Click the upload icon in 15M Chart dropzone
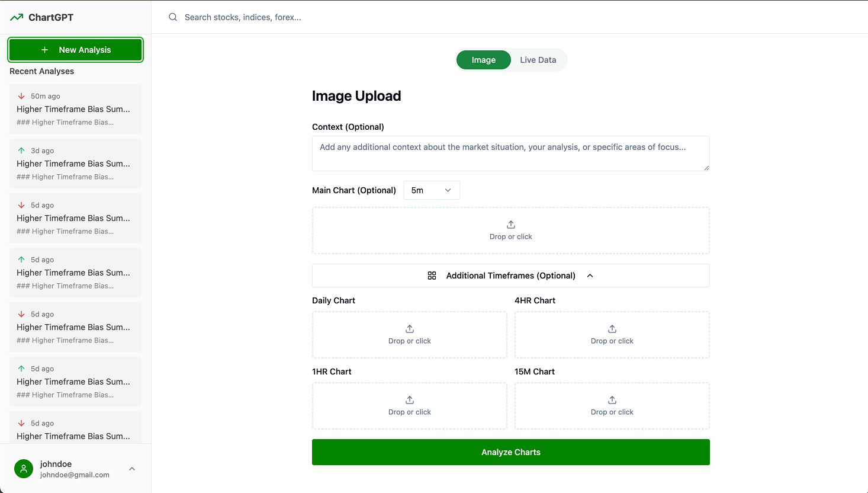 612,400
